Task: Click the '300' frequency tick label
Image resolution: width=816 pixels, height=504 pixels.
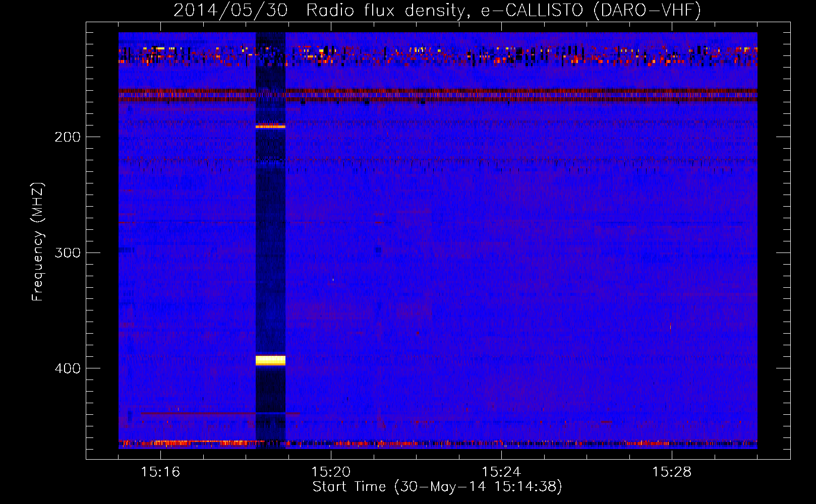Action: pyautogui.click(x=68, y=253)
